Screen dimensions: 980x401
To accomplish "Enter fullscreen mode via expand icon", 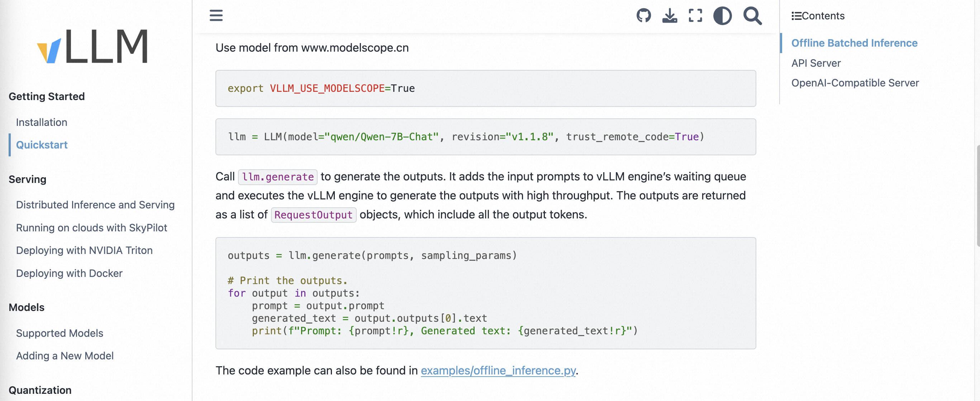I will (695, 16).
